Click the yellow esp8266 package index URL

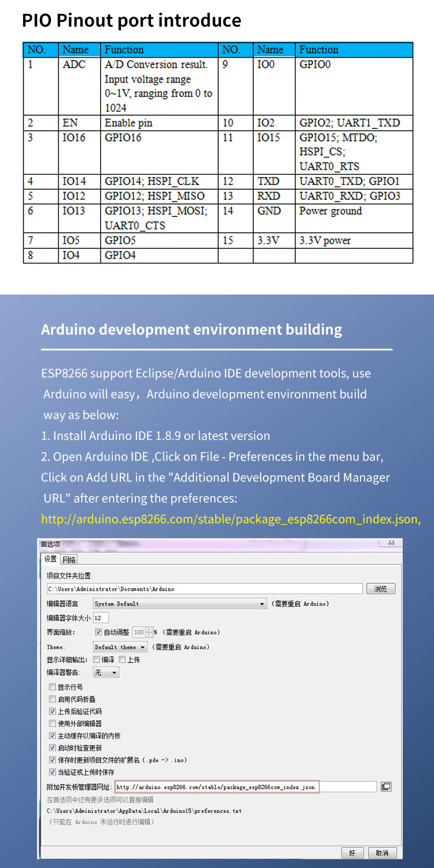231,519
